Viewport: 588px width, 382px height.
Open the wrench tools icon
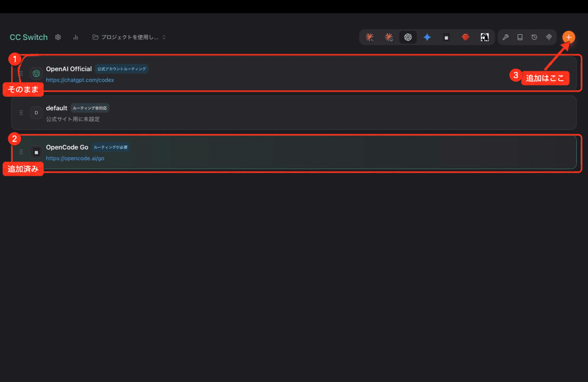tap(505, 37)
